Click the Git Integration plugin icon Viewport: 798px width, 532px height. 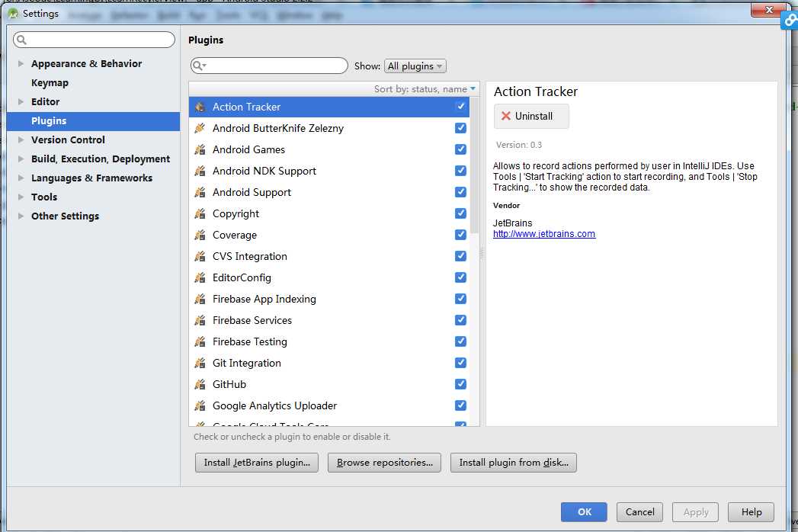pyautogui.click(x=200, y=364)
